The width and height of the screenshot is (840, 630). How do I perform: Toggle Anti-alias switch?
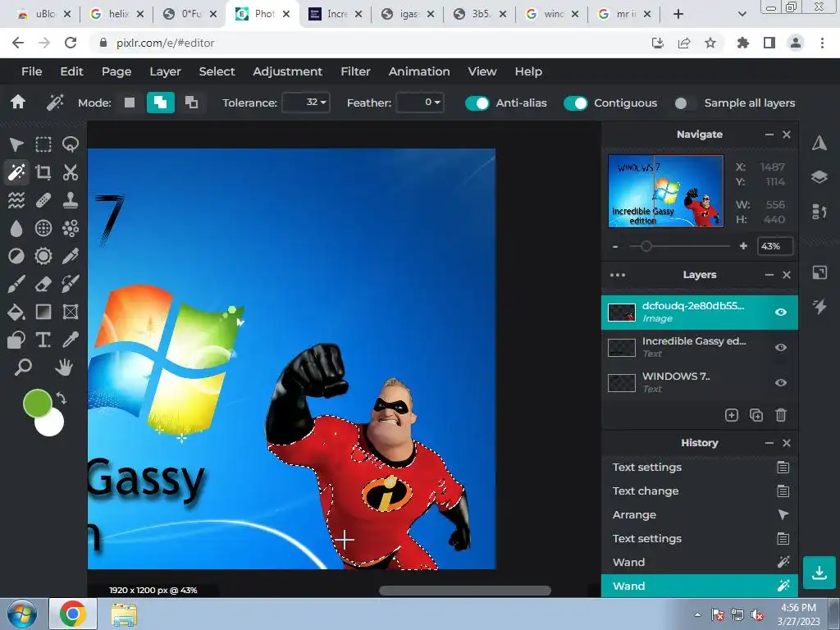click(x=477, y=103)
